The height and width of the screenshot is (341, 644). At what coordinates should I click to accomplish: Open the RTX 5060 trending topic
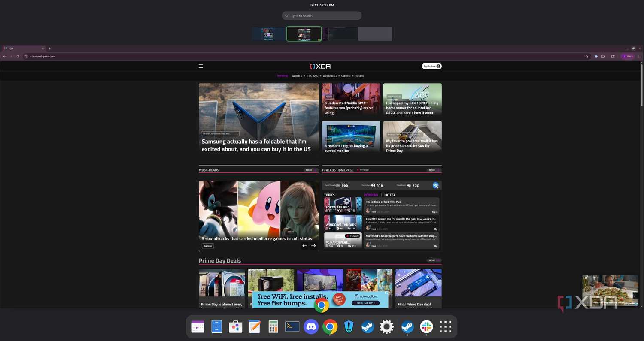tap(312, 76)
